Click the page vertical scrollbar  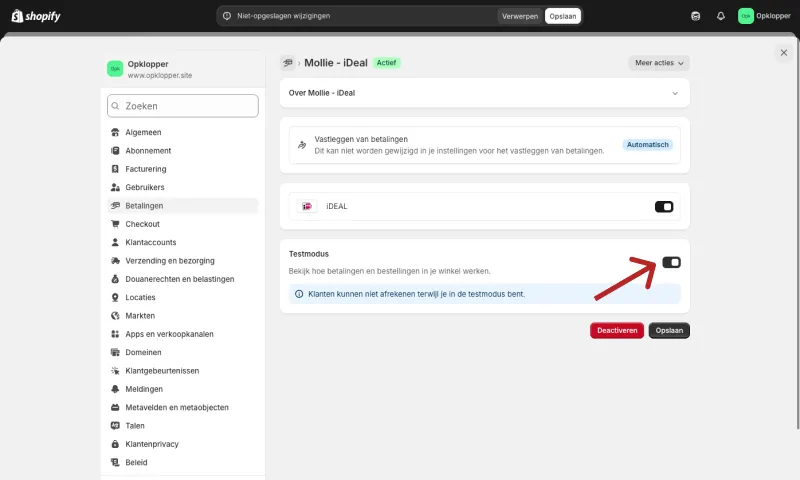(x=798, y=235)
